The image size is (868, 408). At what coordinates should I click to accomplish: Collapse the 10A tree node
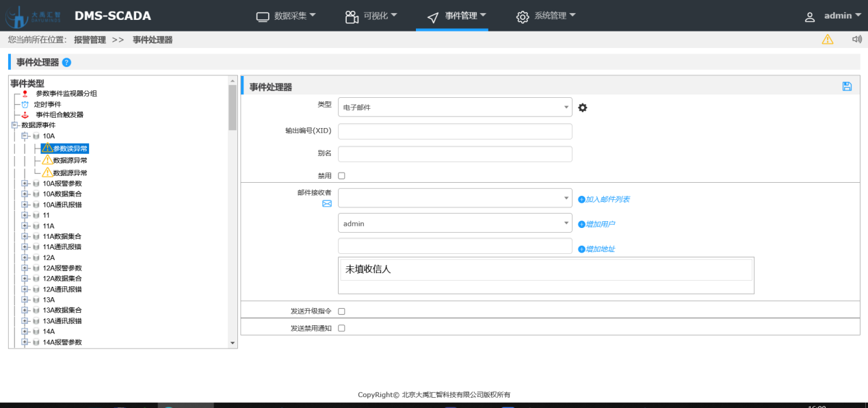25,136
